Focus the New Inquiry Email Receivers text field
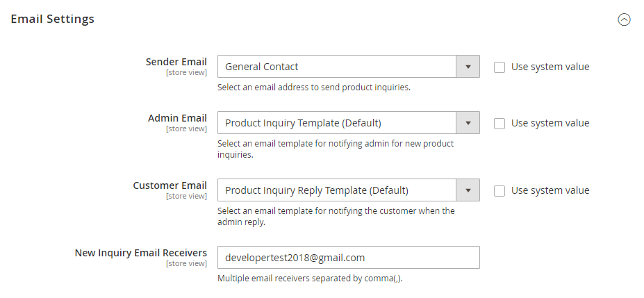This screenshot has width=644, height=298. [x=348, y=257]
